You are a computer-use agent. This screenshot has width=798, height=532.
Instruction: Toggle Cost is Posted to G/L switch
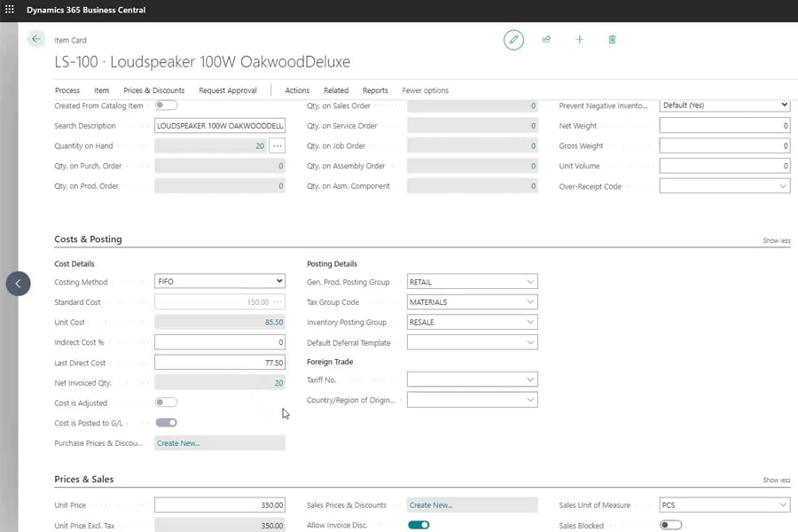(x=166, y=423)
